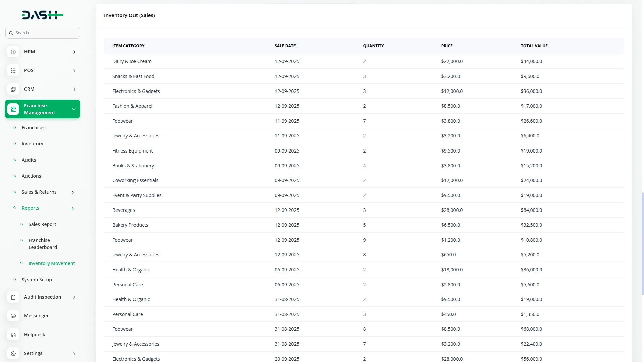Viewport: 644px width, 362px height.
Task: Click the Settings gear icon
Action: [13, 354]
